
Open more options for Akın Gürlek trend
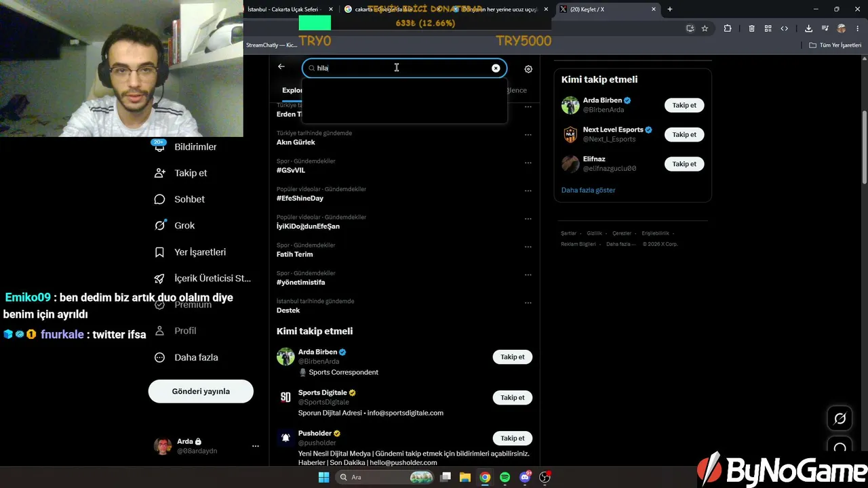pos(528,134)
